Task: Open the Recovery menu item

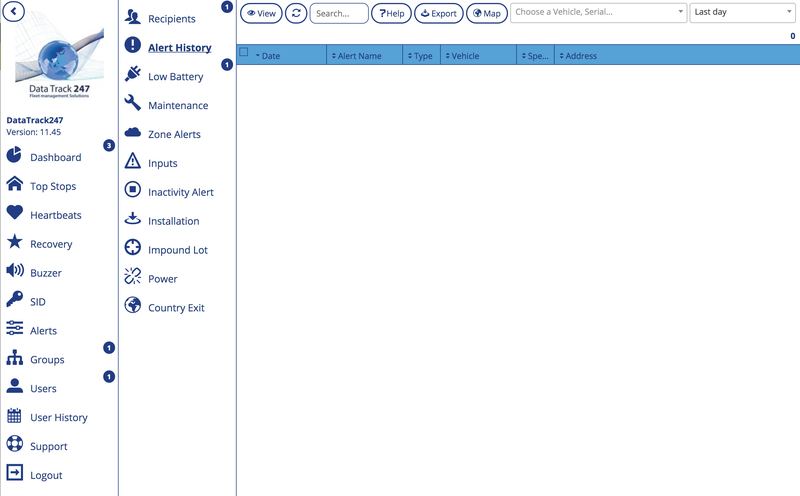Action: tap(51, 244)
